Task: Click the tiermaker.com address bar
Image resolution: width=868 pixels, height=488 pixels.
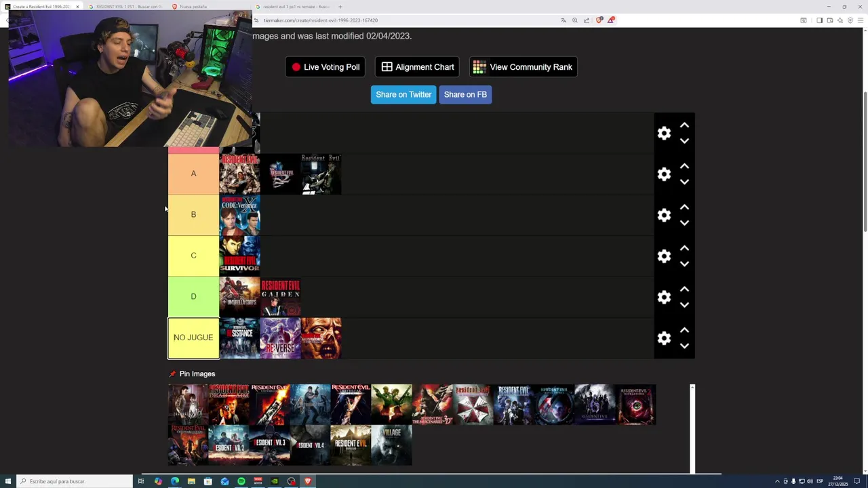Action: pyautogui.click(x=407, y=20)
